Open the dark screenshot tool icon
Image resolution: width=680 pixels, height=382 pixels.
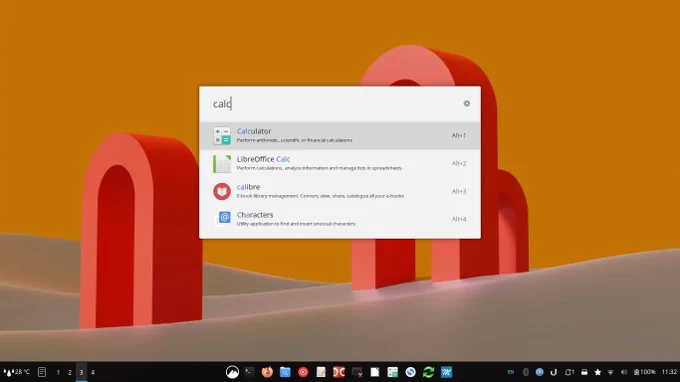pyautogui.click(x=357, y=372)
